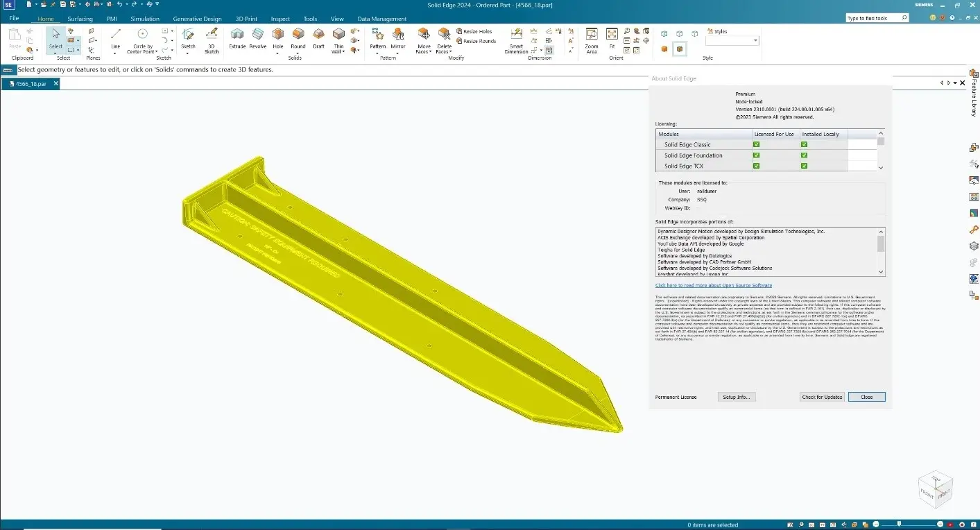Click Resize Rounds
The width and height of the screenshot is (980, 530).
(x=476, y=41)
